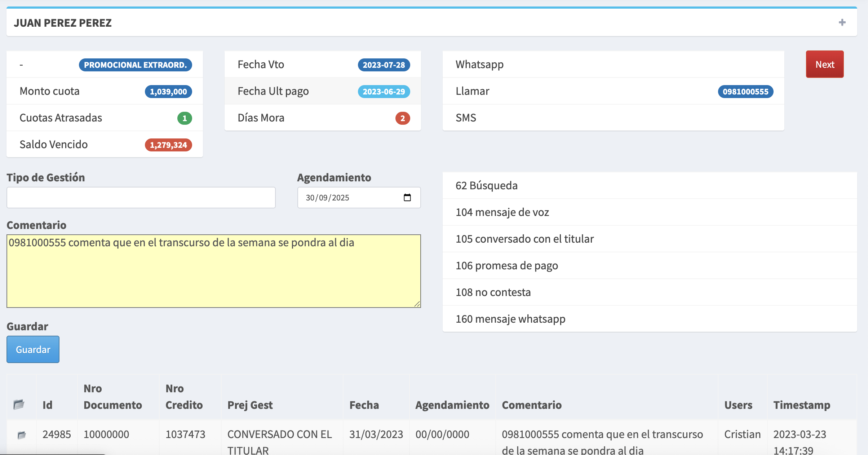Select 160 mensaje whatsapp option

510,319
